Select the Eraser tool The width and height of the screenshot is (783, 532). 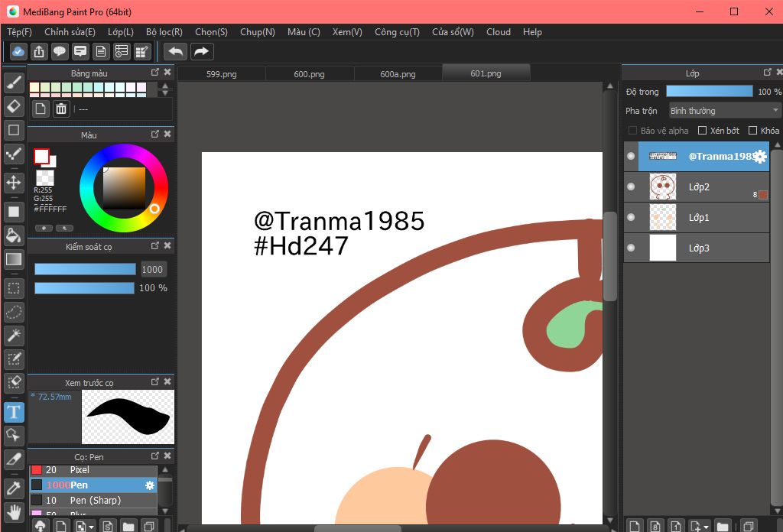click(x=14, y=106)
